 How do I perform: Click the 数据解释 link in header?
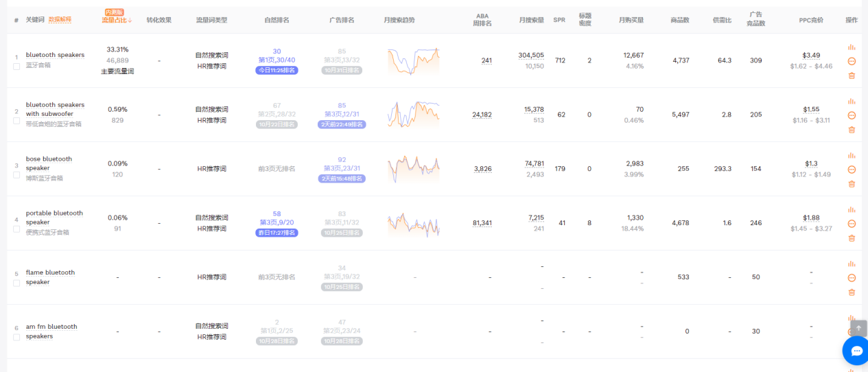pos(60,20)
